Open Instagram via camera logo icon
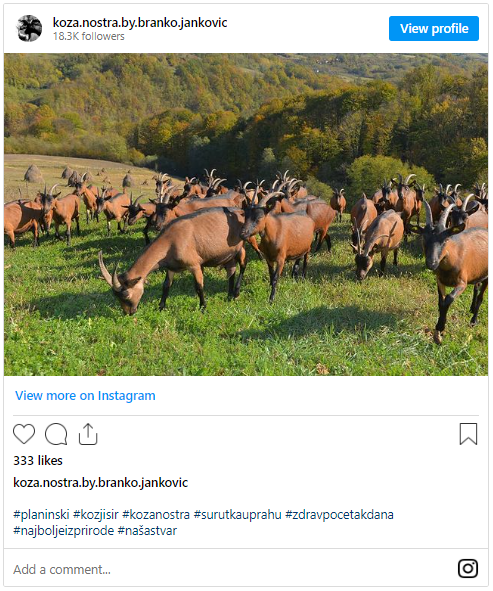Viewport: 493px width, 591px height. (468, 568)
